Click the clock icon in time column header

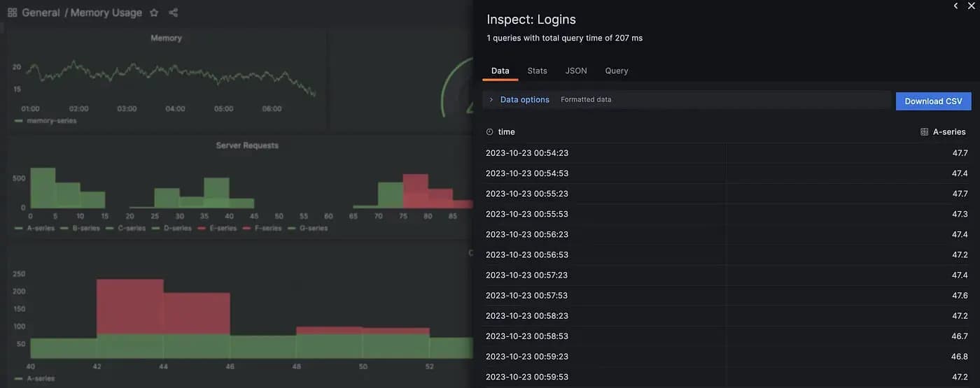tap(489, 131)
